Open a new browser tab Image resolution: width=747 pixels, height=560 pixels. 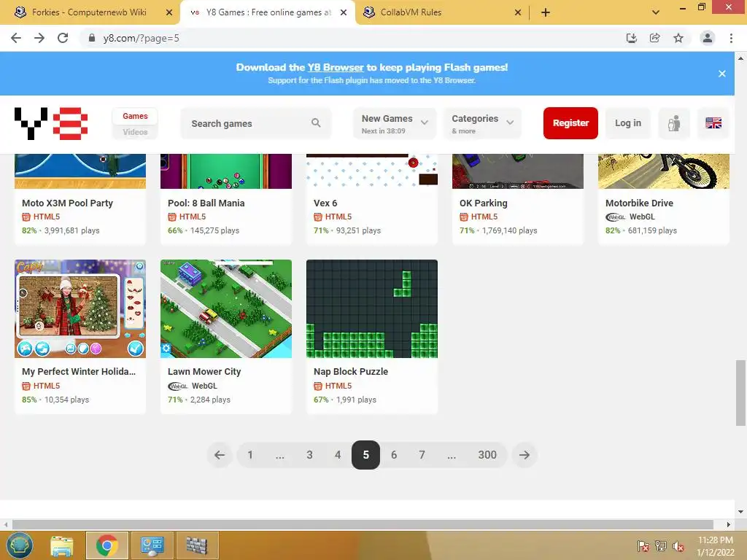546,12
